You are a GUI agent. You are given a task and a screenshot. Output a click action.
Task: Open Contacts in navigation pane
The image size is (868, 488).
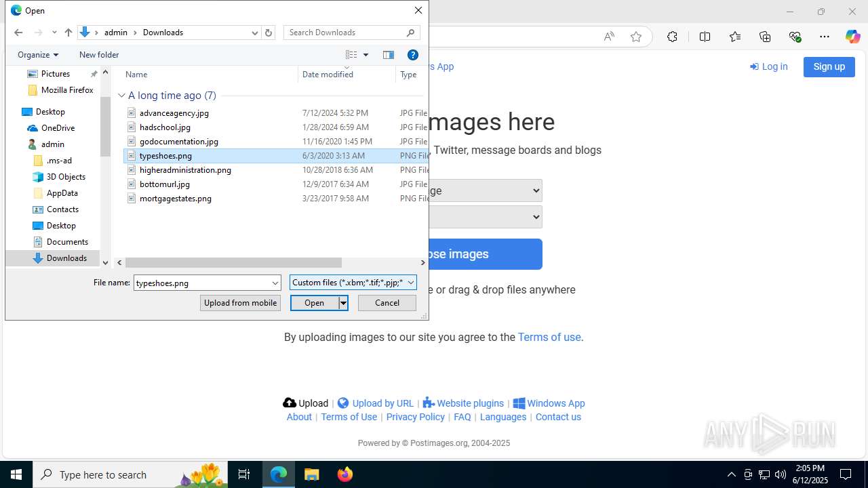point(62,209)
